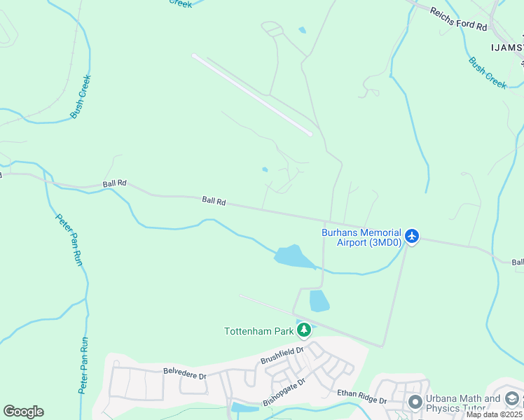
Task: Click the Reichs Ford Rd label
Action: 458,20
